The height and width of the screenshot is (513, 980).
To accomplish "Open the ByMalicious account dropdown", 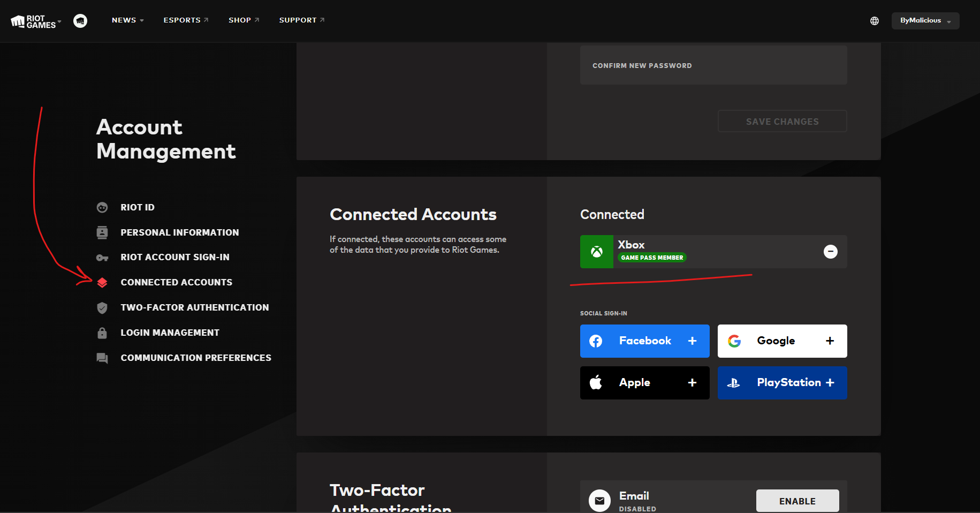I will pyautogui.click(x=925, y=21).
